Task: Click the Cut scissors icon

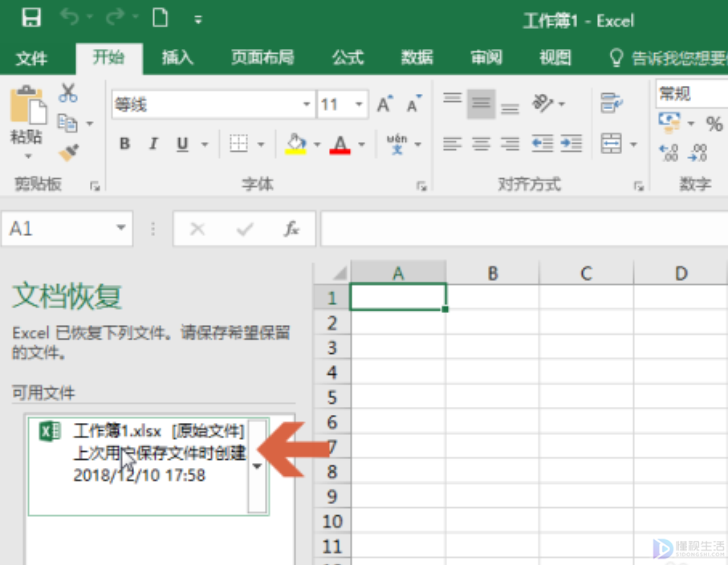Action: pyautogui.click(x=68, y=93)
